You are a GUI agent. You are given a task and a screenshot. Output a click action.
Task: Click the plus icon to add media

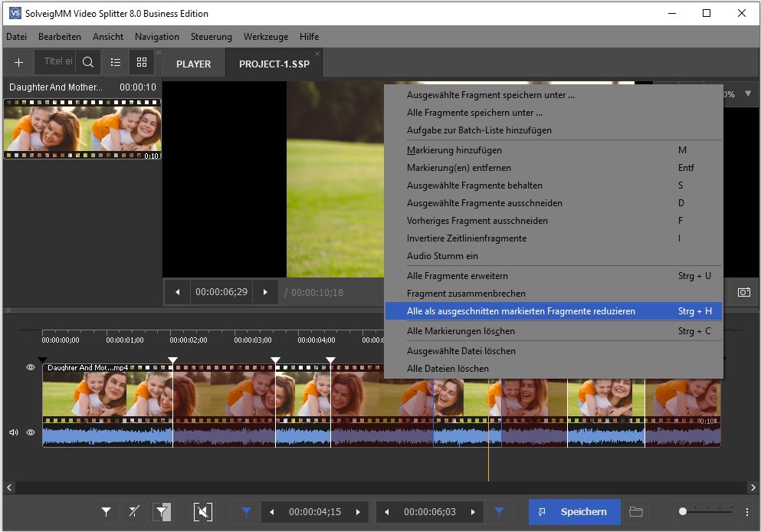[18, 63]
